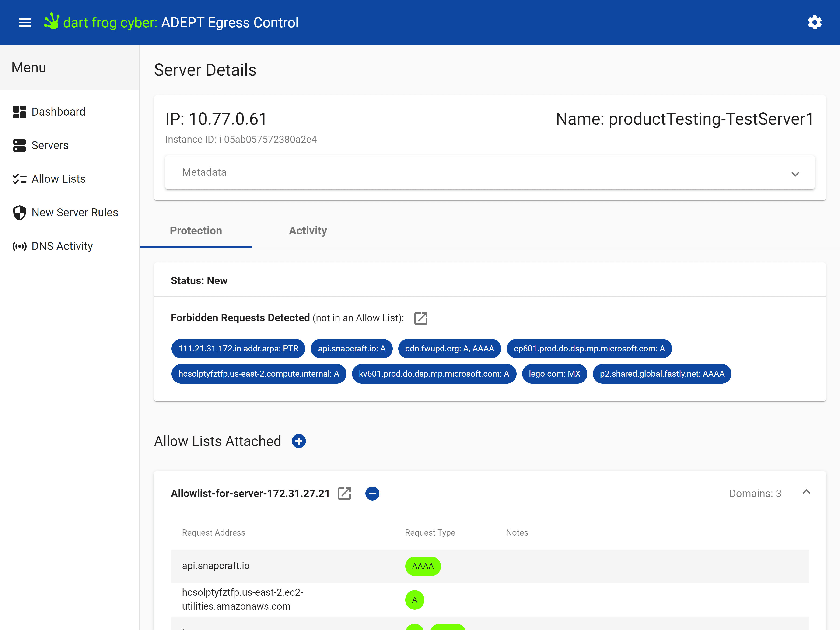Image resolution: width=840 pixels, height=630 pixels.
Task: Click the cdn.fwupd.org: A, AAAA chip
Action: click(449, 349)
